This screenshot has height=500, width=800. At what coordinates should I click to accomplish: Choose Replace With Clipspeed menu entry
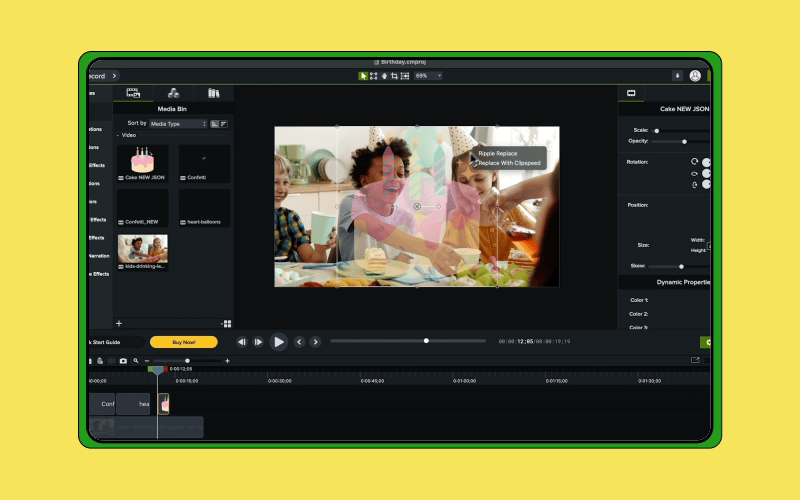point(509,163)
